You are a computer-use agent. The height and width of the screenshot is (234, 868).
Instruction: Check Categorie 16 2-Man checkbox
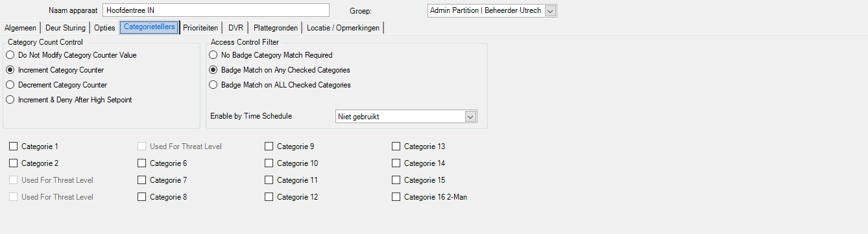396,197
